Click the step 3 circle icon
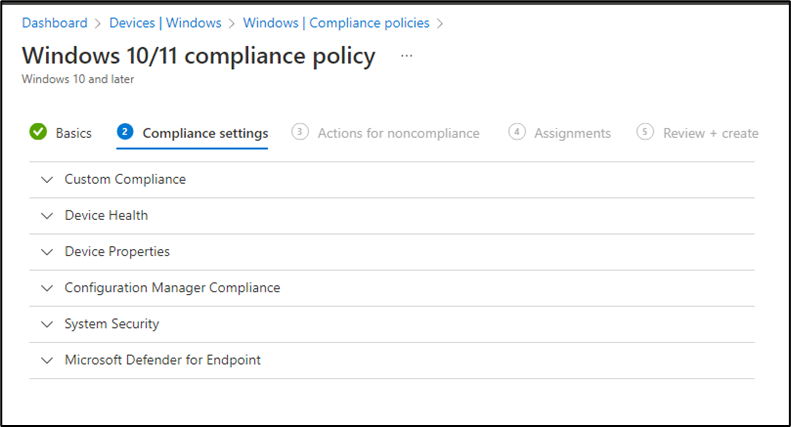Image resolution: width=791 pixels, height=427 pixels. pos(300,132)
